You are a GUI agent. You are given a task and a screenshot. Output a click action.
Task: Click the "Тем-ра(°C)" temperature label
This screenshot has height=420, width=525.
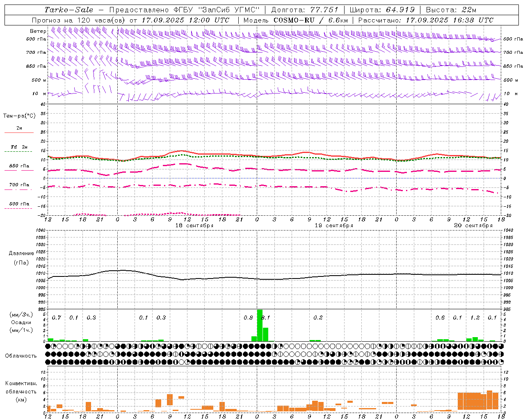[19, 116]
